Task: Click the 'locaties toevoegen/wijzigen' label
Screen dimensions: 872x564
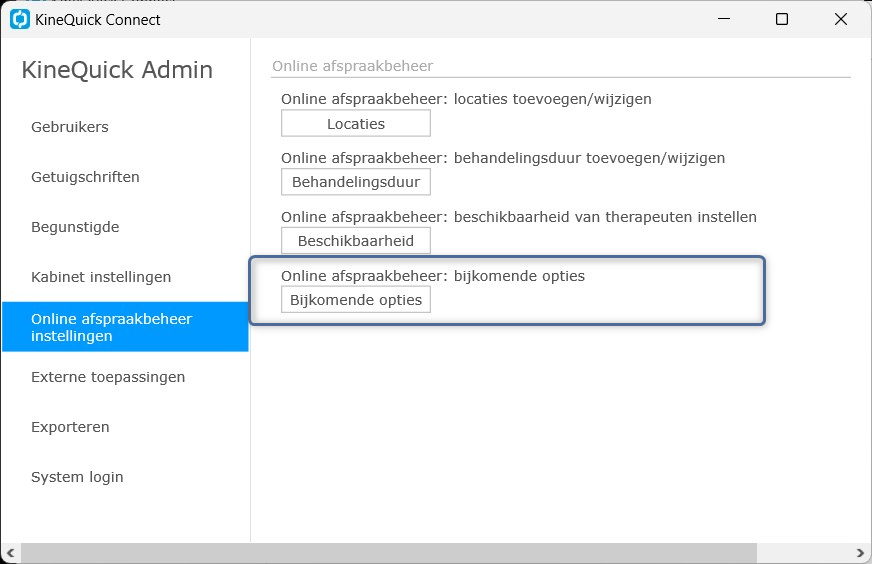Action: 553,99
